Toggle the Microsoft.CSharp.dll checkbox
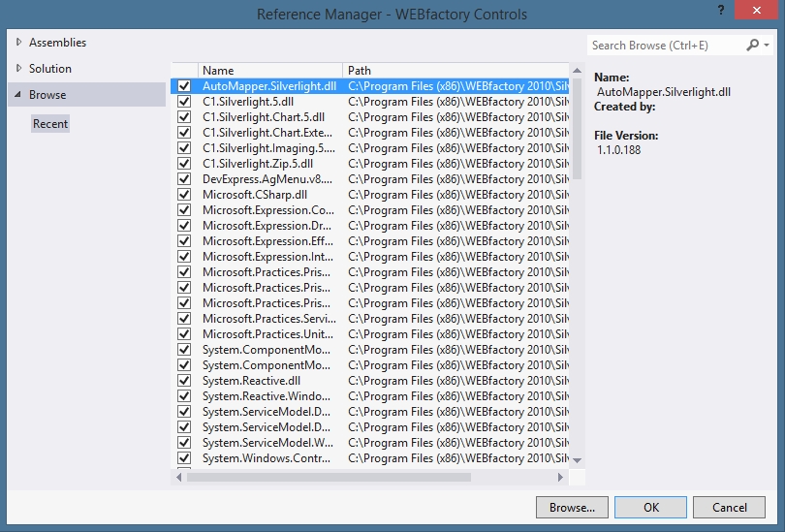The height and width of the screenshot is (532, 785). pos(184,195)
